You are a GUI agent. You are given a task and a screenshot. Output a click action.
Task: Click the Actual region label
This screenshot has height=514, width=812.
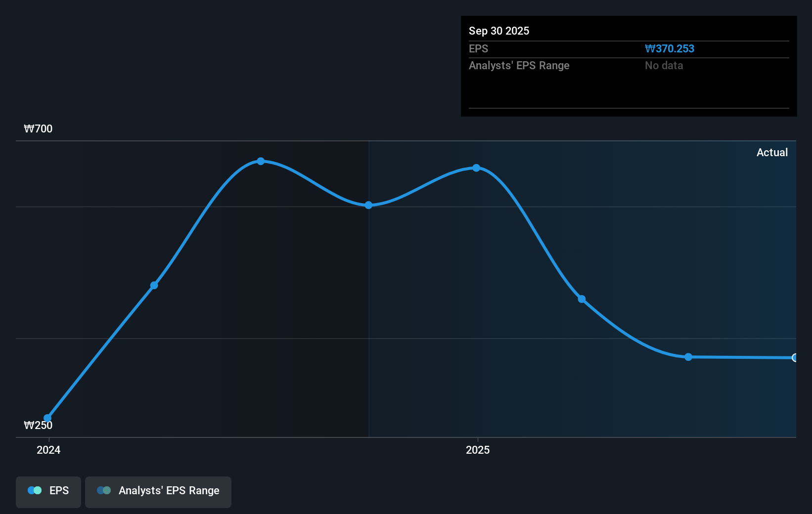pyautogui.click(x=772, y=153)
